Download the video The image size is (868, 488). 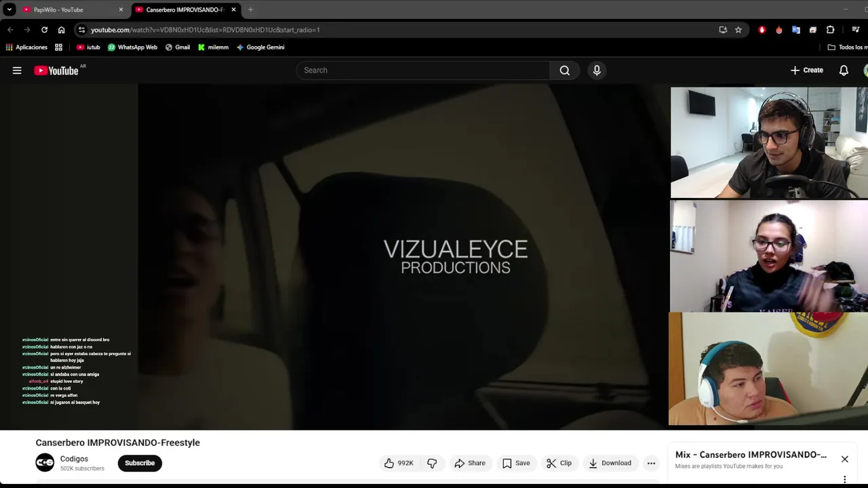[x=610, y=463]
